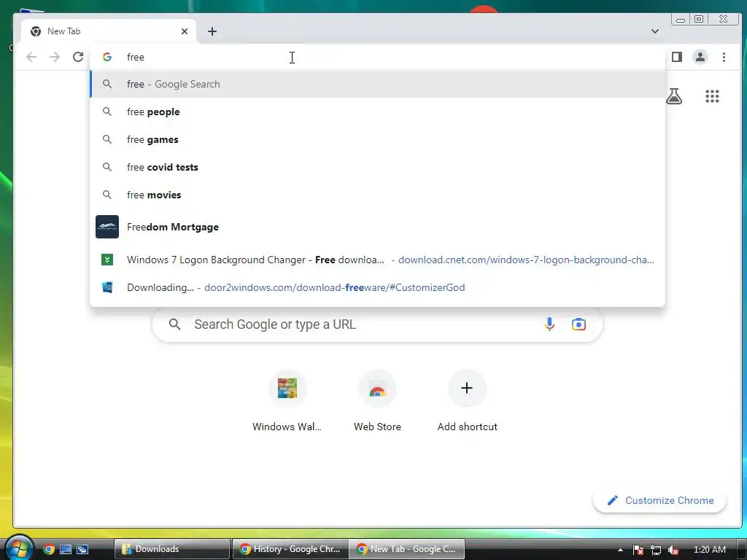Screen dimensions: 747x560
Task: Choose the 'free people' suggestion
Action: pyautogui.click(x=377, y=112)
